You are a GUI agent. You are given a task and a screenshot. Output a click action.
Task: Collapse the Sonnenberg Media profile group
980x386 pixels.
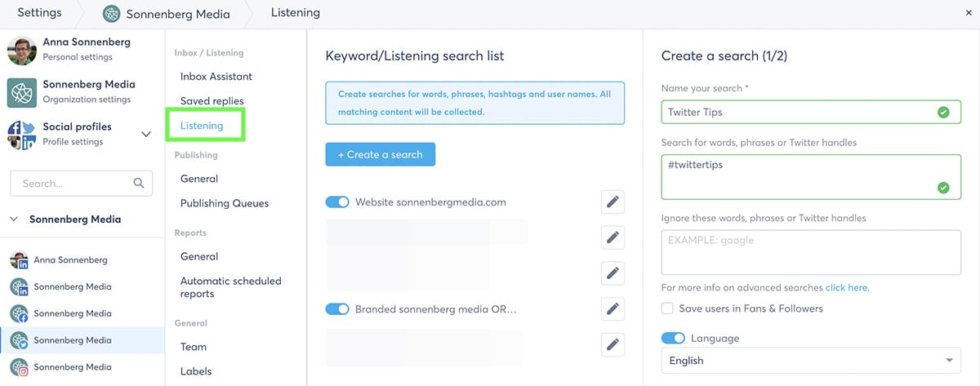[x=15, y=220]
